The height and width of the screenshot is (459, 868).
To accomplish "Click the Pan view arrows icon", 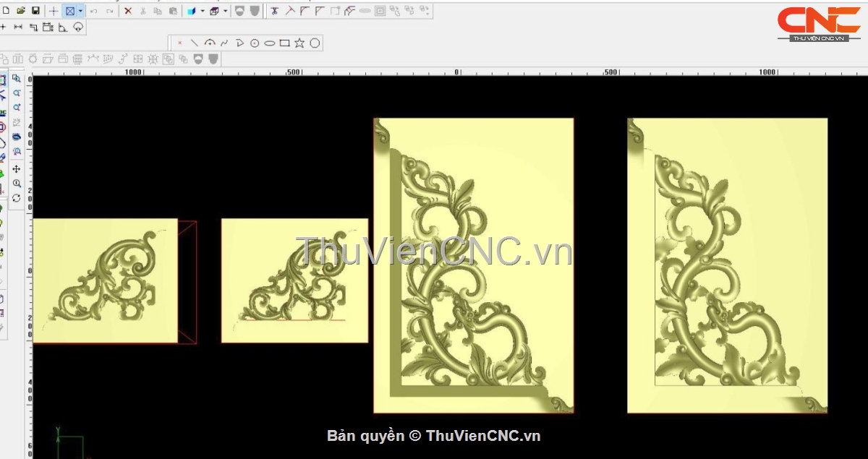I will pyautogui.click(x=17, y=169).
